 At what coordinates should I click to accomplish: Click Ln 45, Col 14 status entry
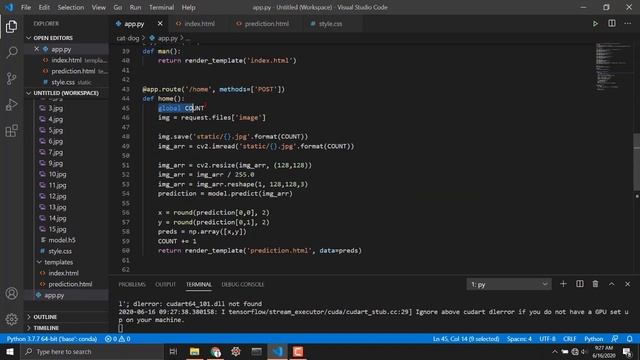(466, 339)
